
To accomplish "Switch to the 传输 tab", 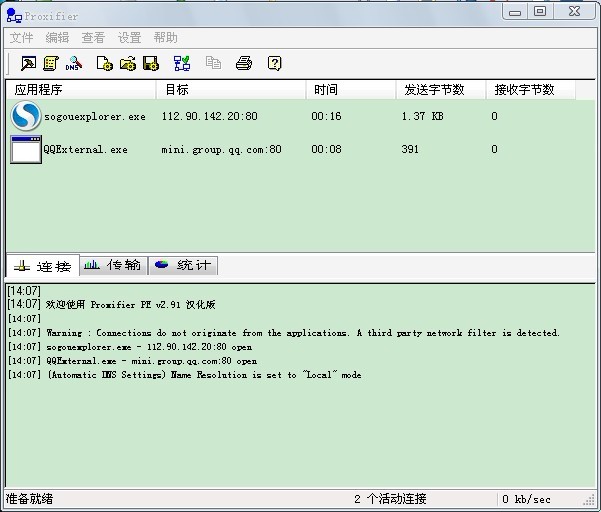I will 113,265.
